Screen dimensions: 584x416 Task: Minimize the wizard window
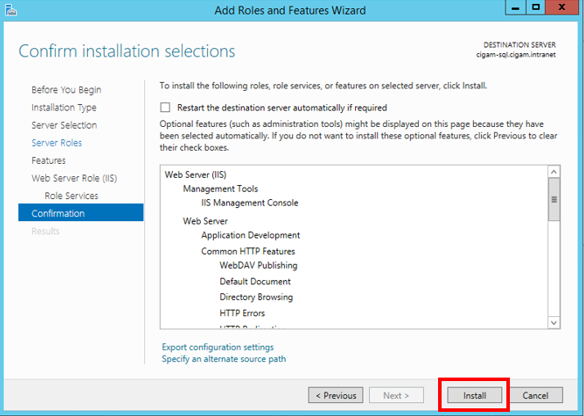[516, 7]
